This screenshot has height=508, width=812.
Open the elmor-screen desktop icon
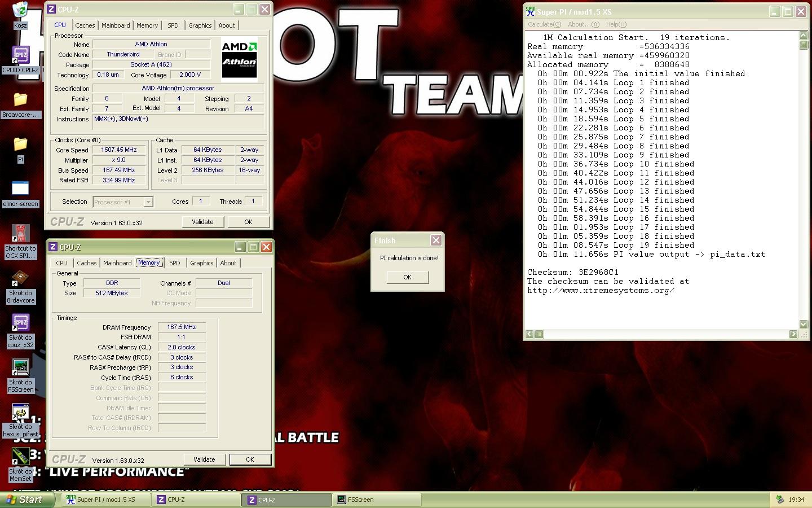click(x=20, y=194)
